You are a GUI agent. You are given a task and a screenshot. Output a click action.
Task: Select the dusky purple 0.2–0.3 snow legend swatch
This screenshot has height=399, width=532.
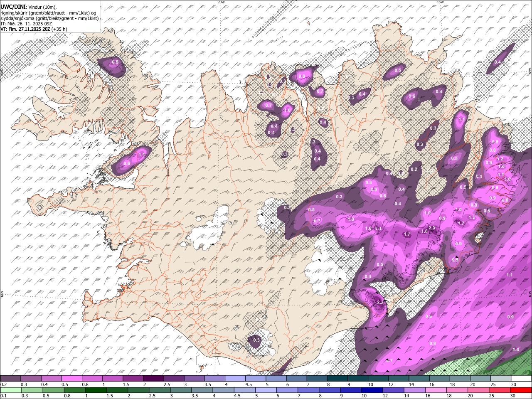(10, 379)
